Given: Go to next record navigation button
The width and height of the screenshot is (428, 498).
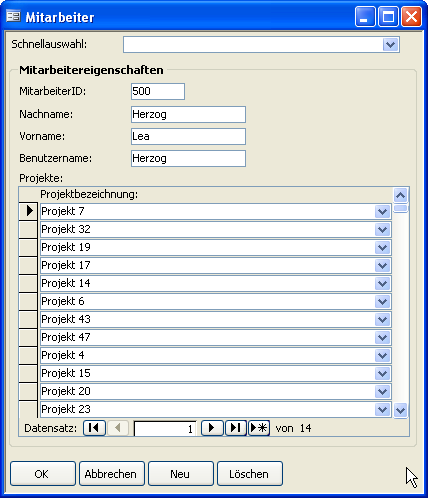Looking at the screenshot, I should 212,428.
